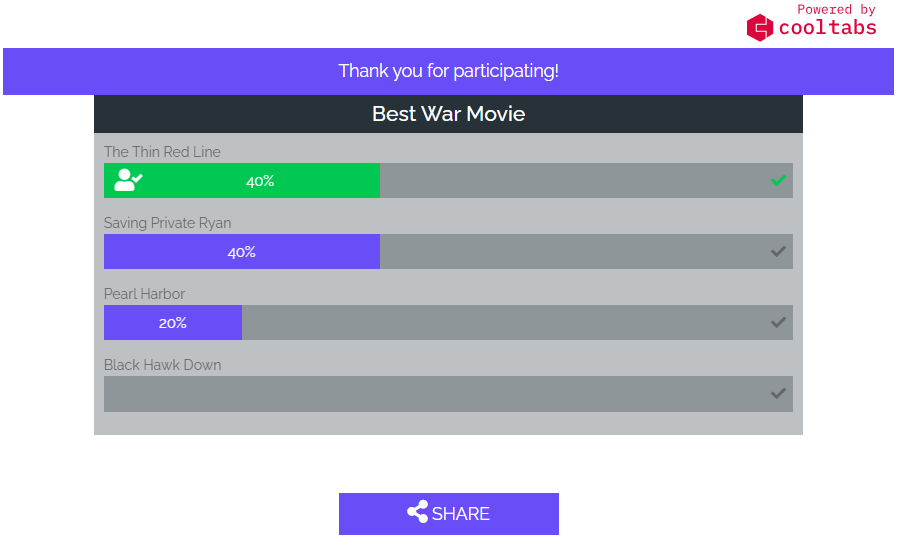The image size is (897, 553).
Task: Click green checkmark for The Thin Red Line
Action: [778, 180]
